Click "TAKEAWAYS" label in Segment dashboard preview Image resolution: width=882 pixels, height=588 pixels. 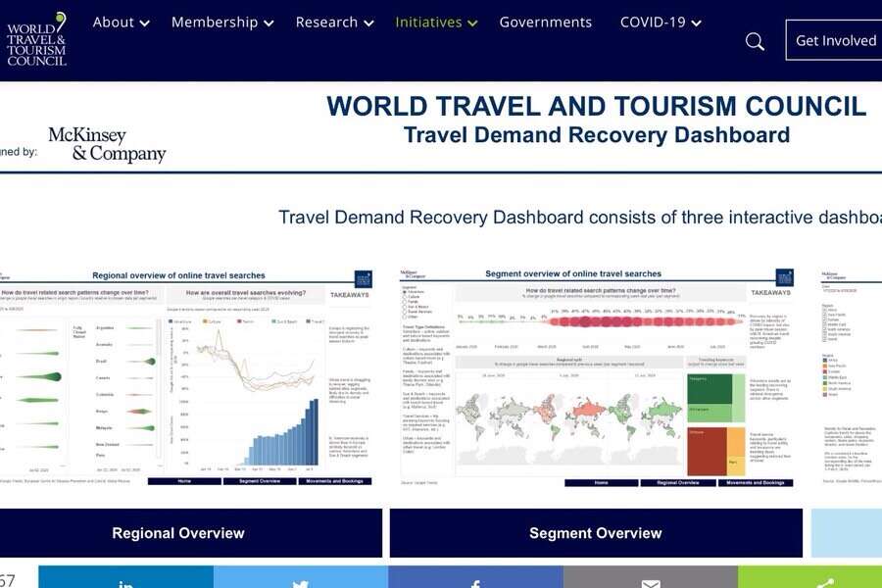[770, 293]
